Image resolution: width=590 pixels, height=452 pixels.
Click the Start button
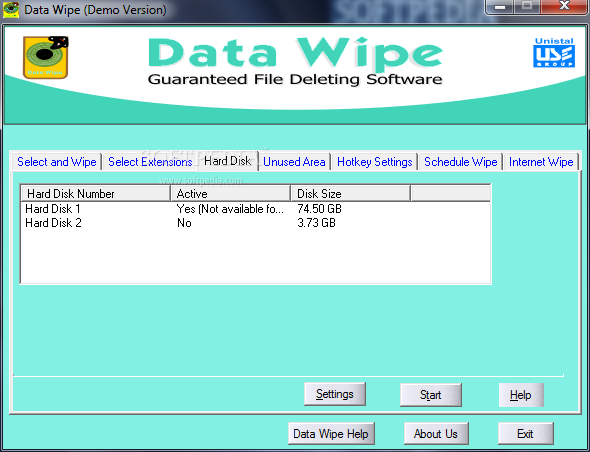tap(430, 395)
